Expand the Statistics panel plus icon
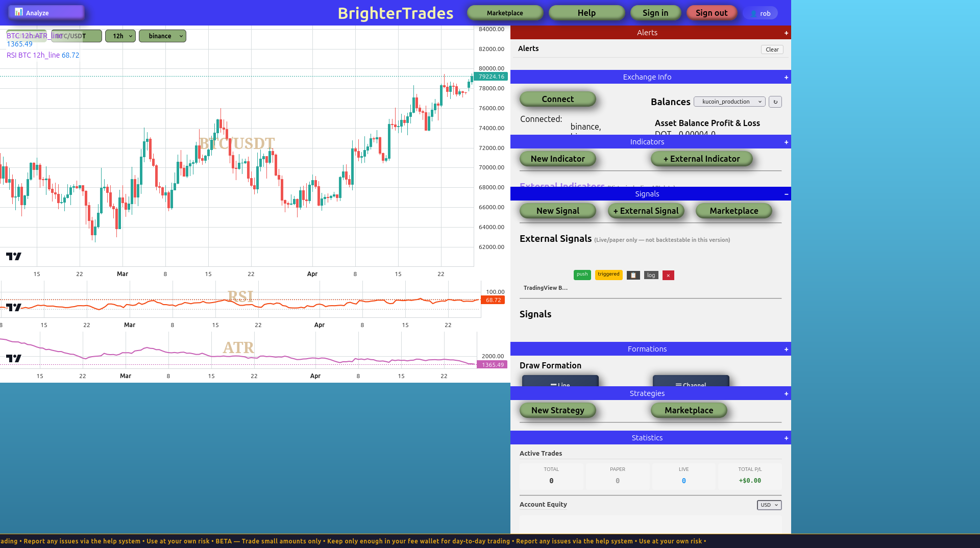This screenshot has width=980, height=548. (786, 438)
